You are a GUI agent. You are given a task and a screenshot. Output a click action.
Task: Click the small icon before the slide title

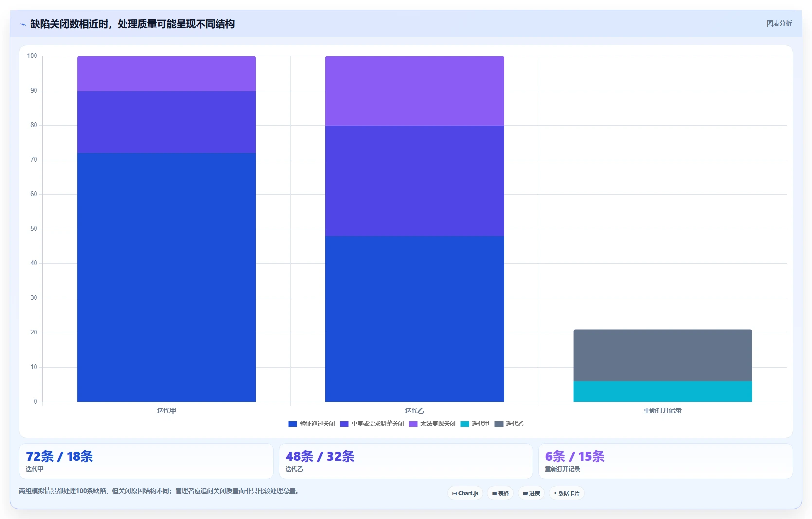point(23,24)
